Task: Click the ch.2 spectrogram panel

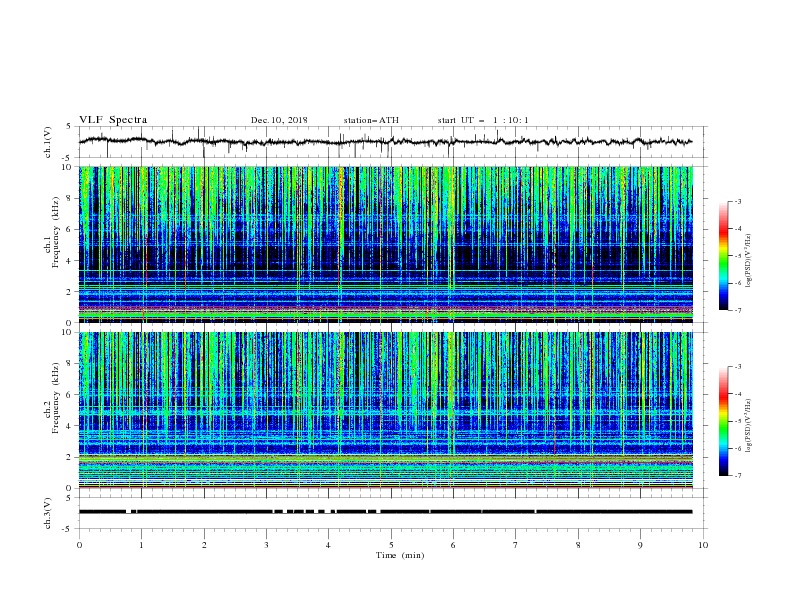Action: click(386, 410)
